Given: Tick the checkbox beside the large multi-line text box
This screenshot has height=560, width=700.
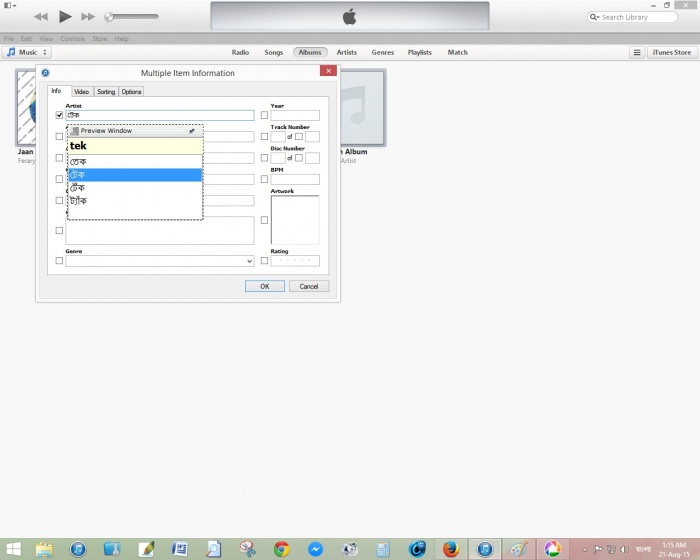Looking at the screenshot, I should pyautogui.click(x=59, y=230).
